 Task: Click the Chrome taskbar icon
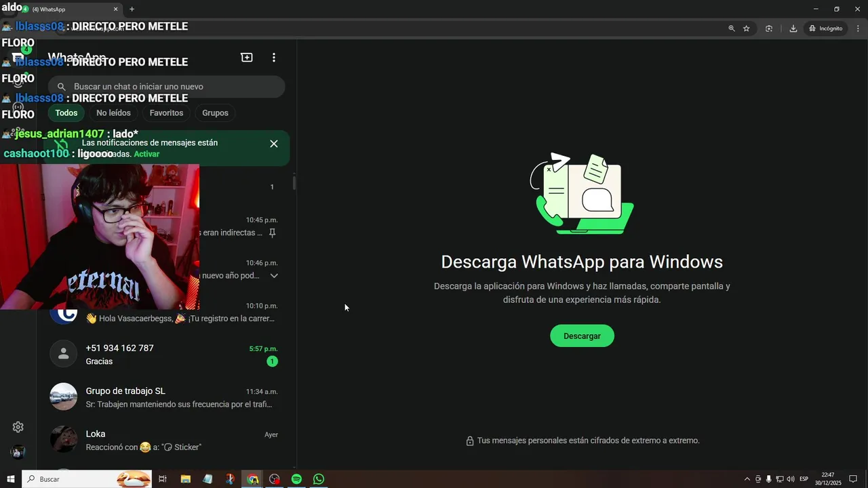pos(252,479)
